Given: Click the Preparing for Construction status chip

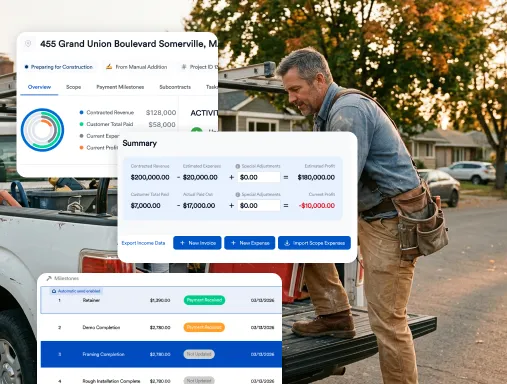Looking at the screenshot, I should pyautogui.click(x=59, y=67).
